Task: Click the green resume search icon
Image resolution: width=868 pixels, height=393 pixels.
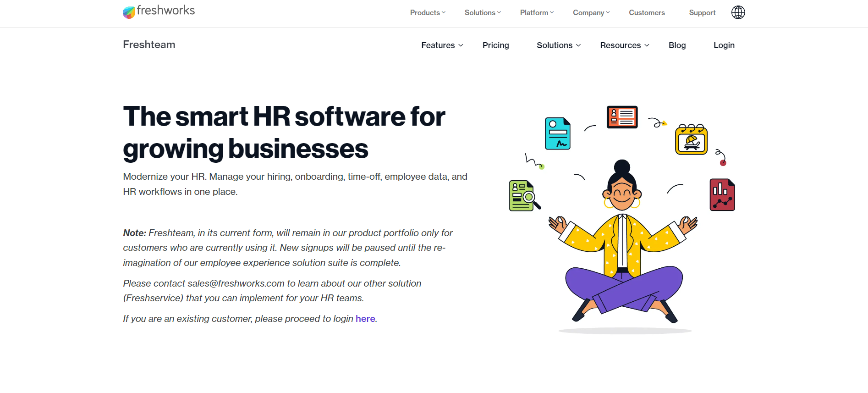Action: click(x=523, y=195)
